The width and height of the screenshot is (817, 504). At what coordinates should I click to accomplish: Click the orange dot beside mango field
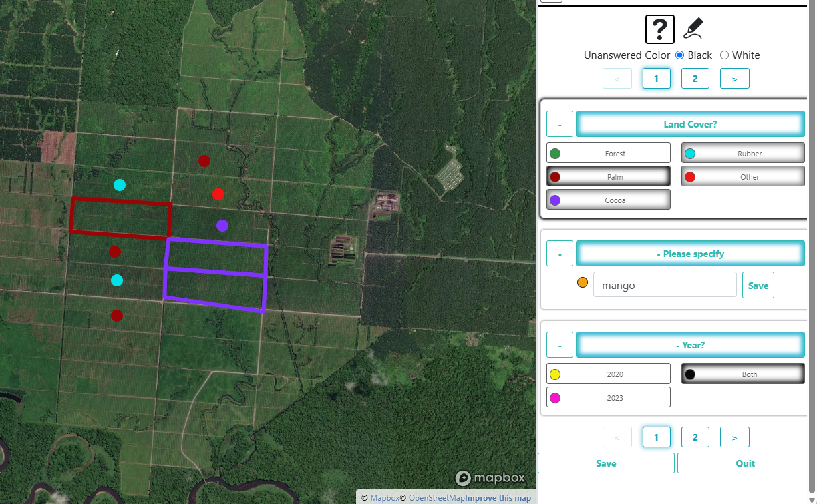(x=583, y=283)
